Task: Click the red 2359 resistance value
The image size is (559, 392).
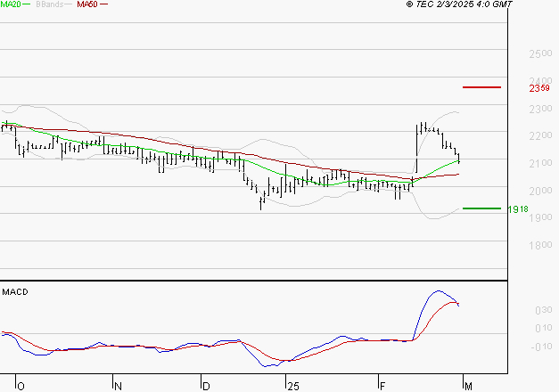Action: click(539, 88)
